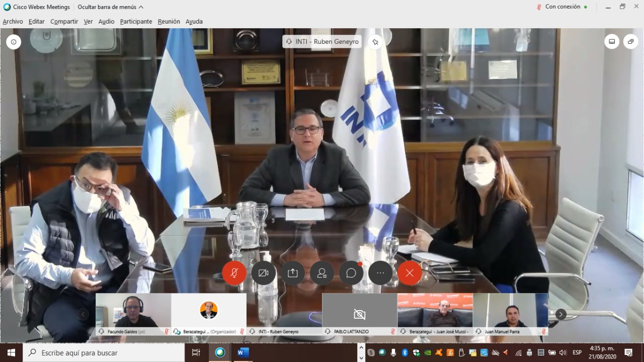
Task: Unmute the microphone with the red mic button
Action: click(x=234, y=273)
